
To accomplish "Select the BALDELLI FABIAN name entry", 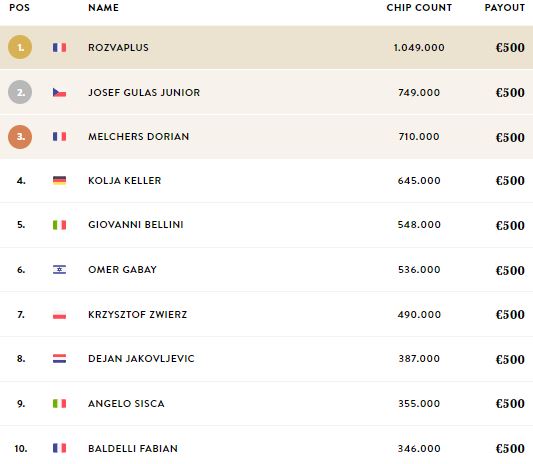I will [133, 448].
